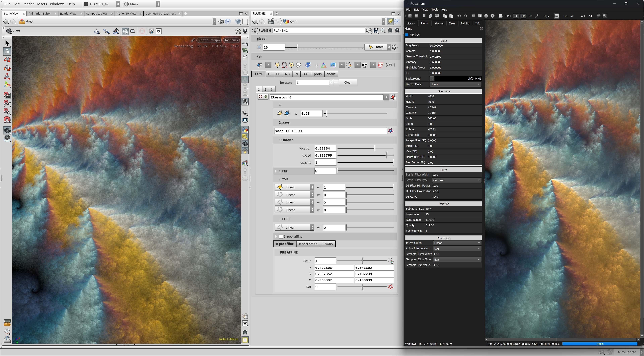Image resolution: width=644 pixels, height=356 pixels.
Task: Click the Undo arrow in Fractorium's toolbar
Action: pyautogui.click(x=459, y=16)
